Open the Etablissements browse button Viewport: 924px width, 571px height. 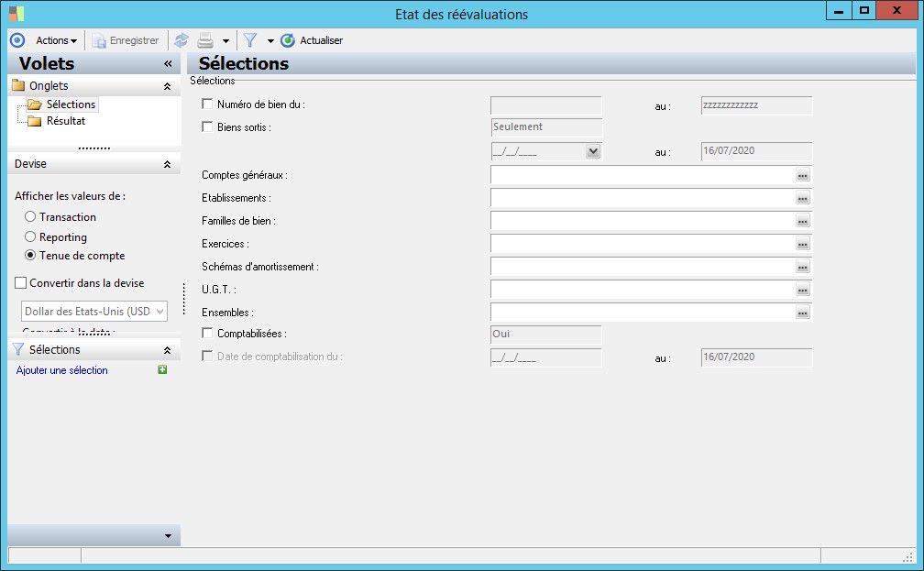click(803, 198)
